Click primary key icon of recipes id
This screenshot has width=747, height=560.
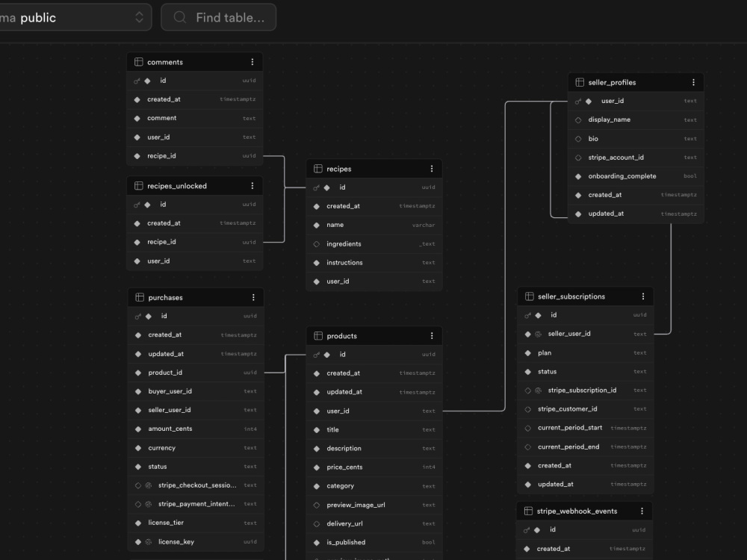point(316,187)
